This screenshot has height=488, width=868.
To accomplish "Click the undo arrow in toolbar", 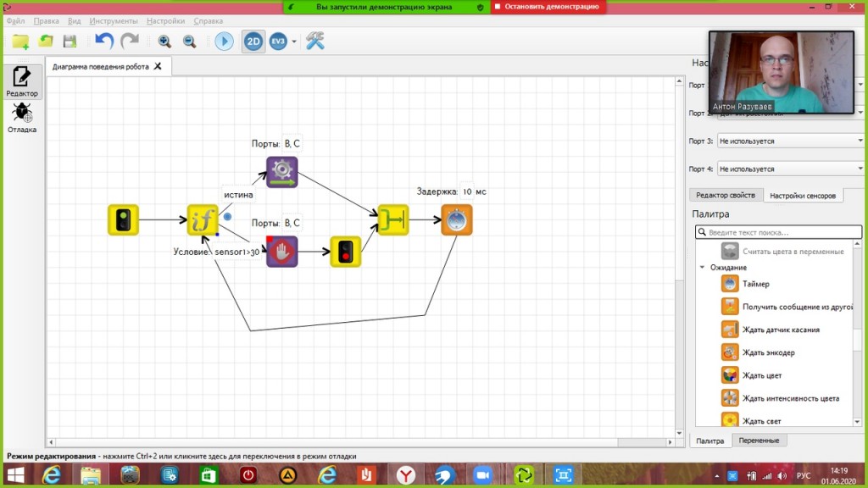I will point(104,41).
